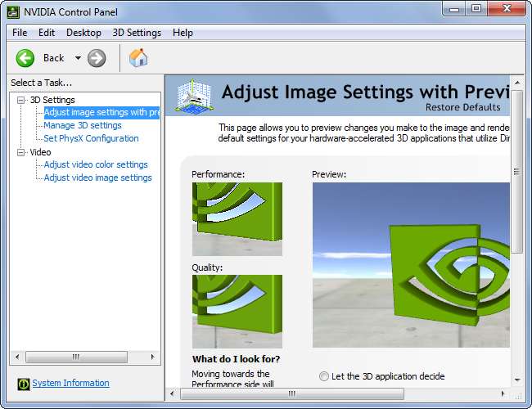This screenshot has height=409, width=532.
Task: Open the Edit menu
Action: (47, 33)
